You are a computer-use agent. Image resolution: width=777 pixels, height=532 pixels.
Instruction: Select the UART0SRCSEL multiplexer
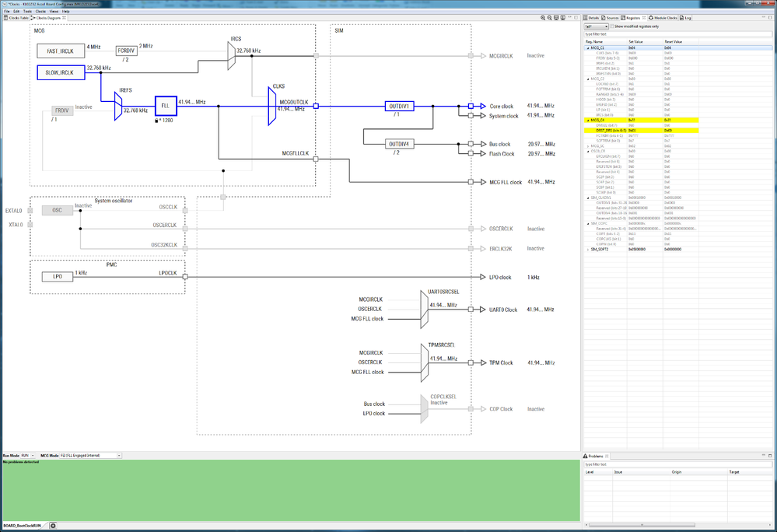[x=424, y=310]
